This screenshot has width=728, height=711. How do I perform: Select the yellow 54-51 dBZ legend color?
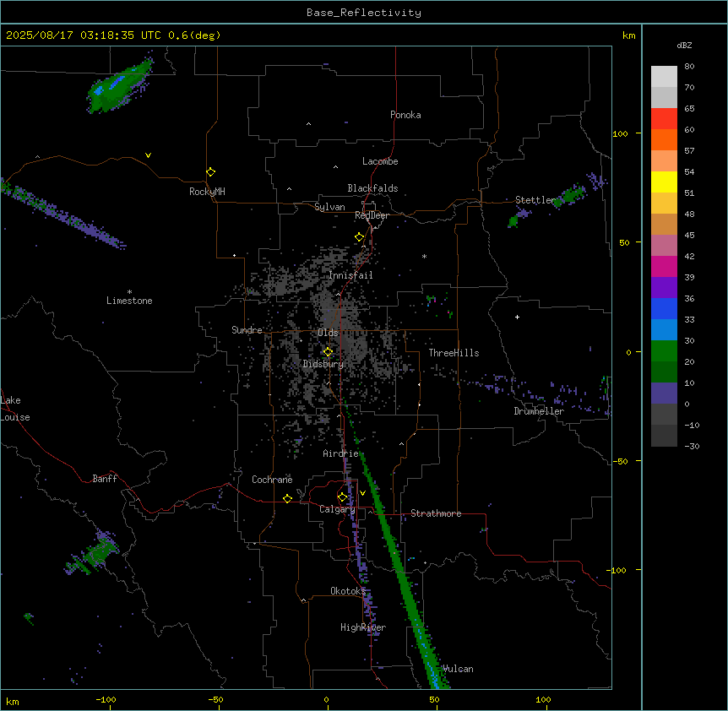tap(664, 182)
